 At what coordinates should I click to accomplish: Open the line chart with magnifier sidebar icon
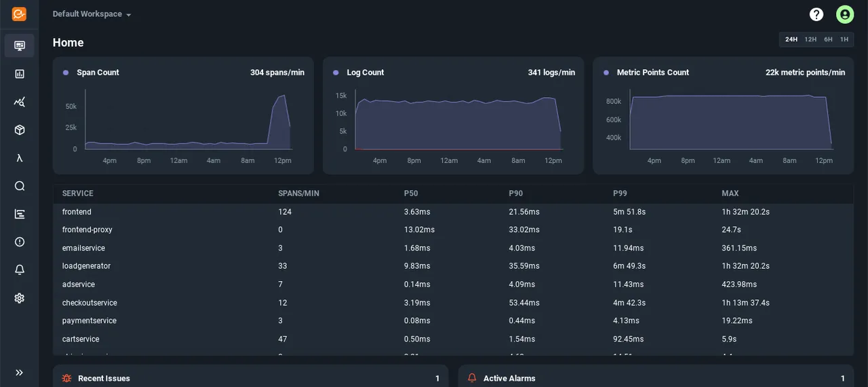[20, 102]
